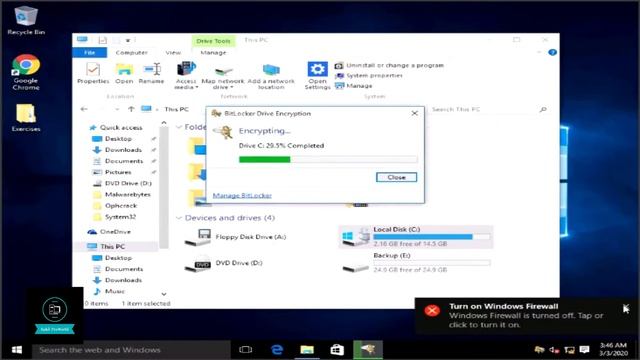Open Task View on taskbar
Image resolution: width=640 pixels, height=360 pixels.
(x=245, y=350)
